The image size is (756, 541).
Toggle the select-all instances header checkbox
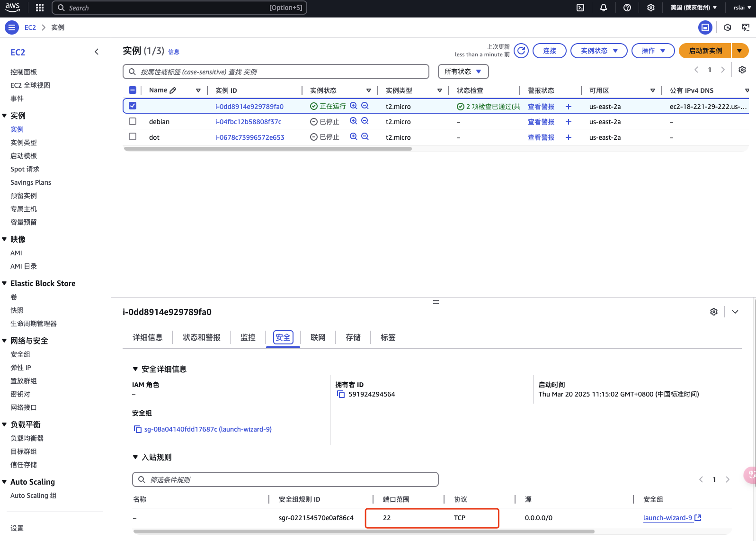coord(133,90)
